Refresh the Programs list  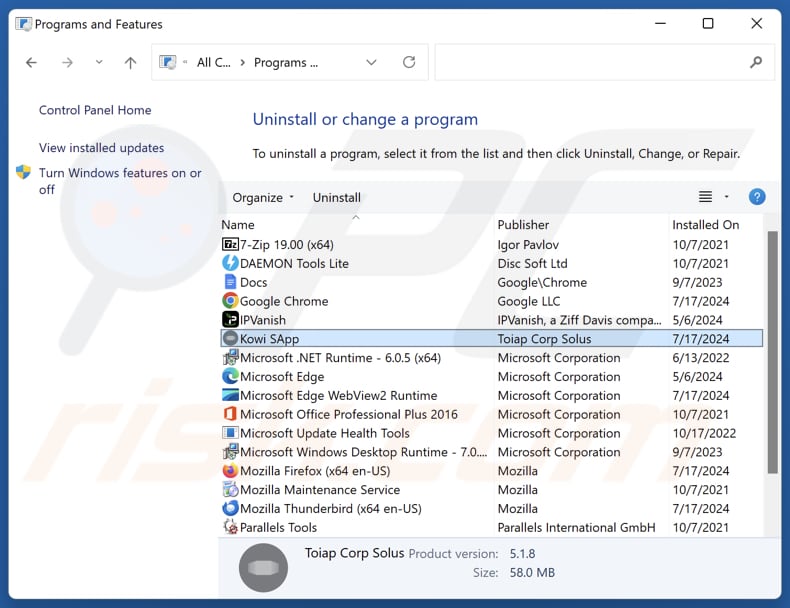pos(409,62)
